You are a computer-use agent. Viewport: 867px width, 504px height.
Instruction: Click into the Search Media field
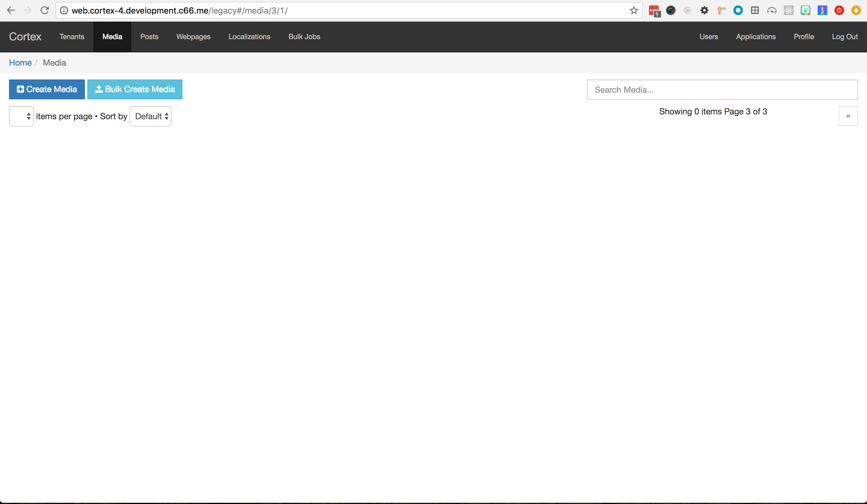(x=722, y=90)
